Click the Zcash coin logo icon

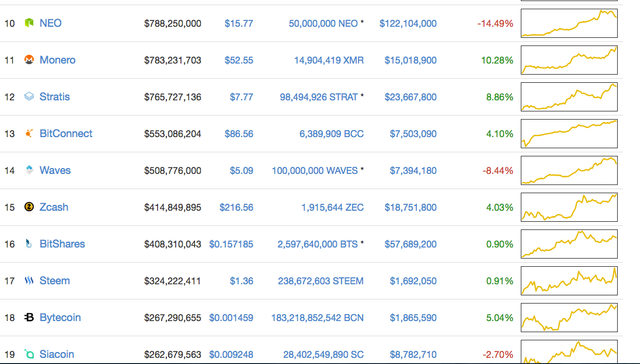29,207
